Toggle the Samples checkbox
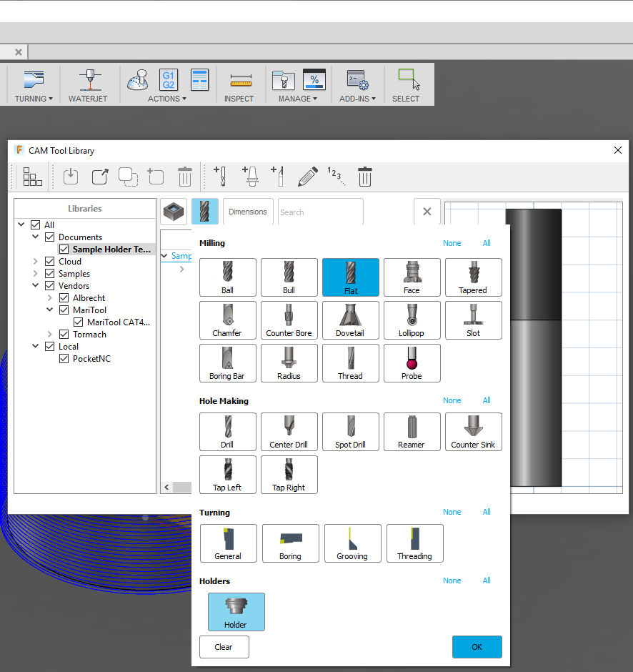This screenshot has width=633, height=672. (x=50, y=273)
